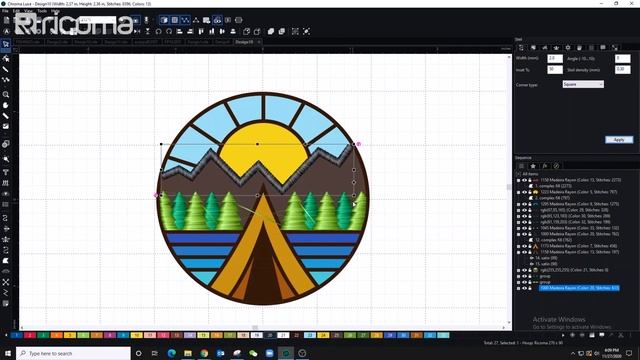Toggle the grid view icon in top toolbar
This screenshot has width=640, height=360.
click(x=175, y=20)
